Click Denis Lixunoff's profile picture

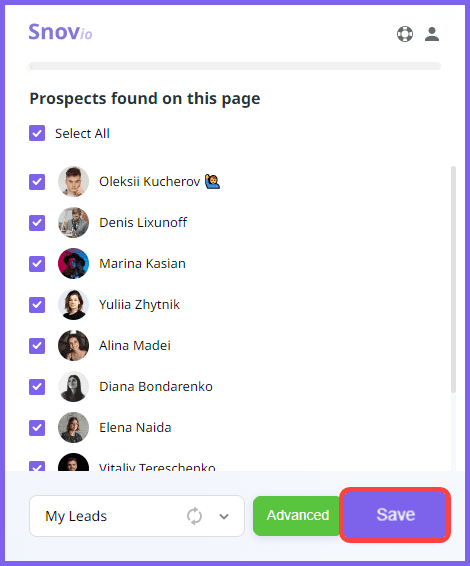click(73, 222)
